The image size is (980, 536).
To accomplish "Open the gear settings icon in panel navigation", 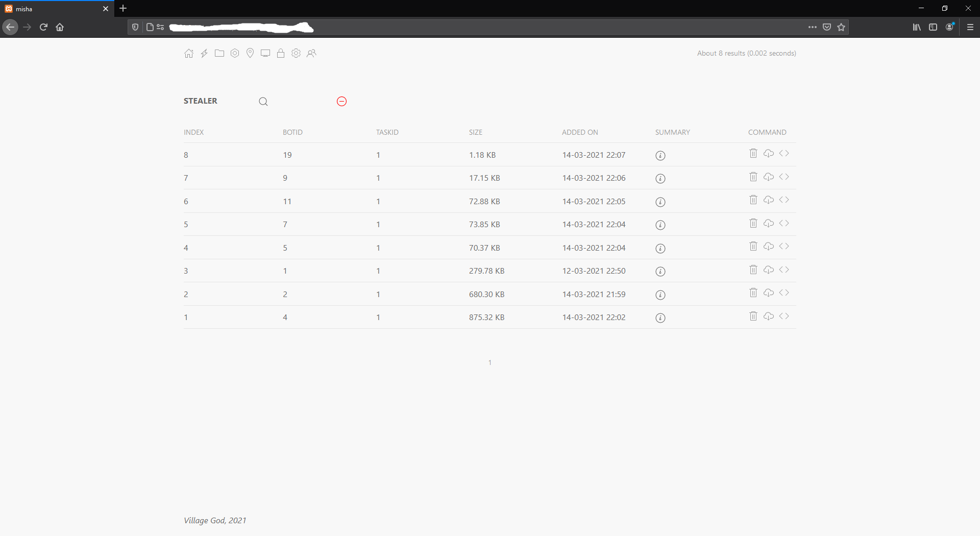I will [x=296, y=53].
